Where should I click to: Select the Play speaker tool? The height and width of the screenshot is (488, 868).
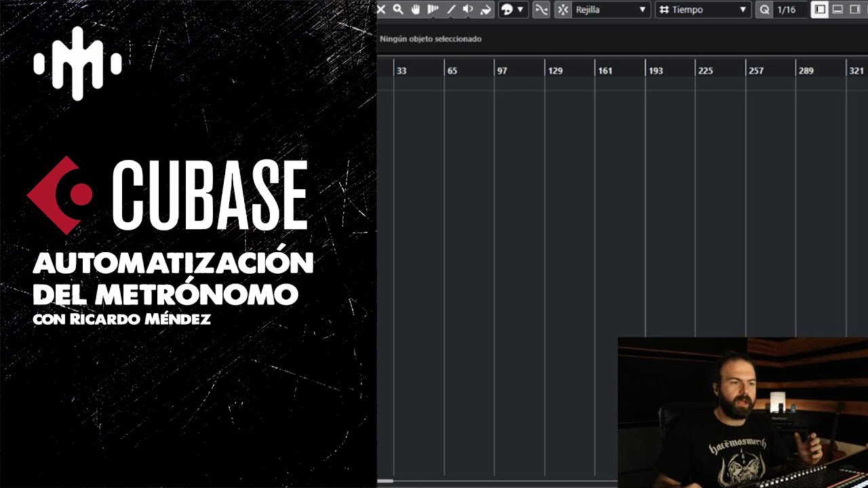tap(468, 9)
